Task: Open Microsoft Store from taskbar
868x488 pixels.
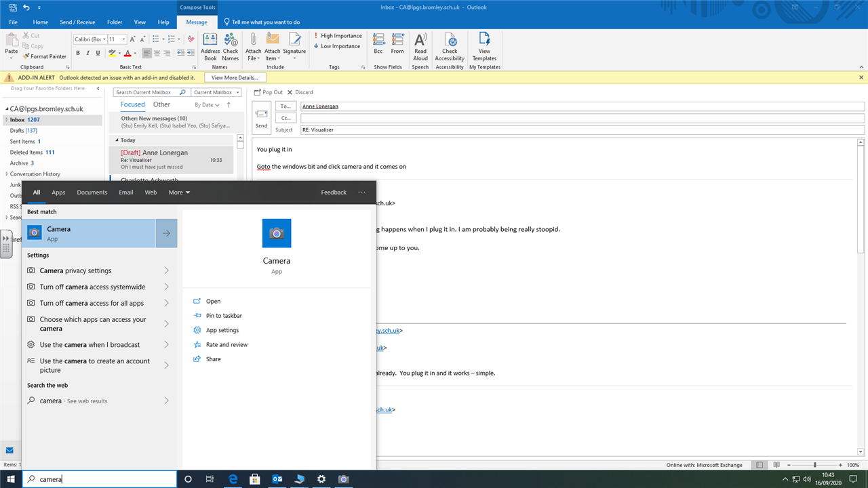Action: pyautogui.click(x=254, y=479)
